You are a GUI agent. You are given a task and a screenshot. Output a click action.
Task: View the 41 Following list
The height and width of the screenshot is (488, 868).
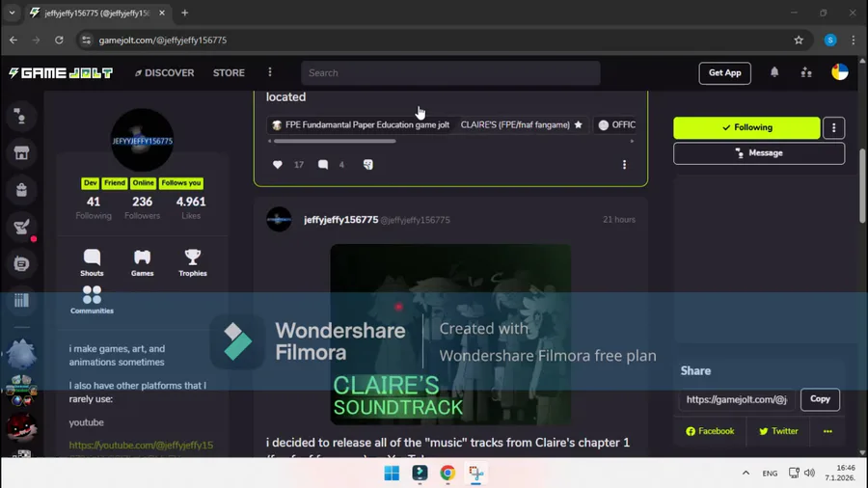click(x=94, y=207)
